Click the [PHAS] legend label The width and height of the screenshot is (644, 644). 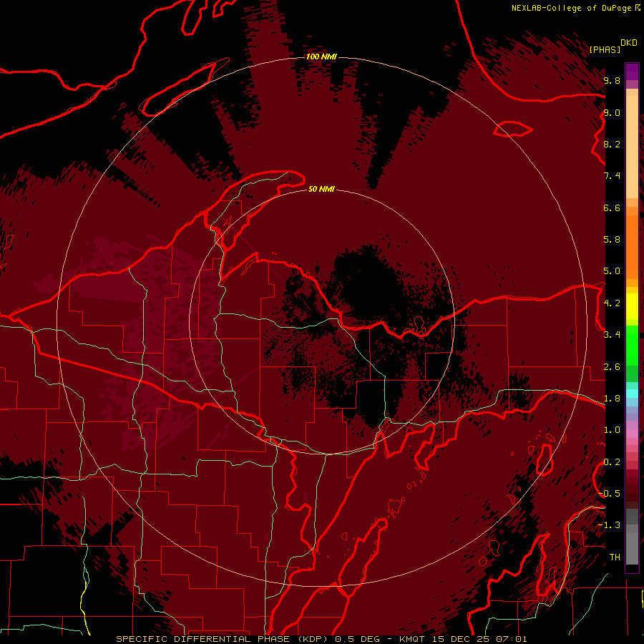pyautogui.click(x=605, y=49)
